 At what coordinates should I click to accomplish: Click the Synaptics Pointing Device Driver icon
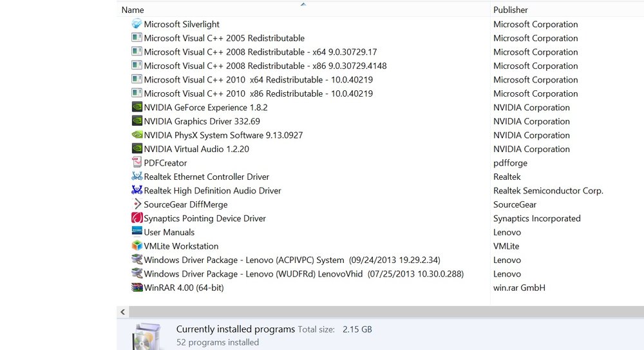point(137,218)
